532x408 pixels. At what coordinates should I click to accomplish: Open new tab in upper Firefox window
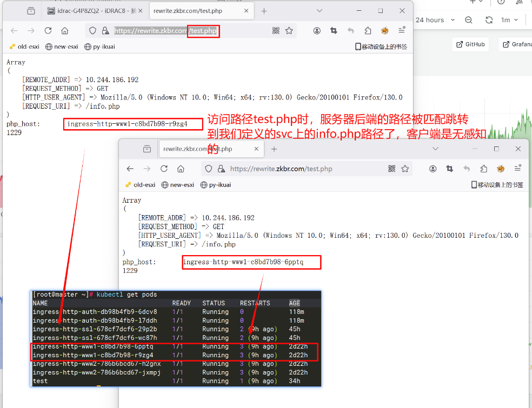pyautogui.click(x=264, y=11)
